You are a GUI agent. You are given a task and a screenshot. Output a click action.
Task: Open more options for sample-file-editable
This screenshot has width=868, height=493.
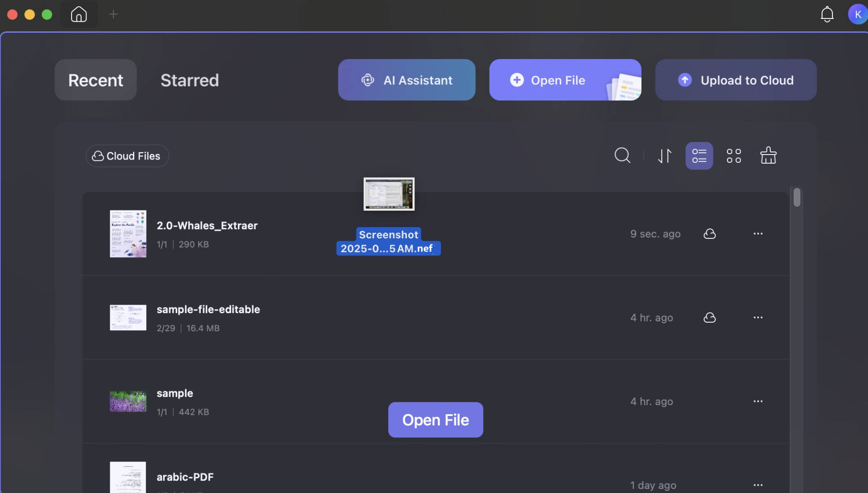(758, 317)
